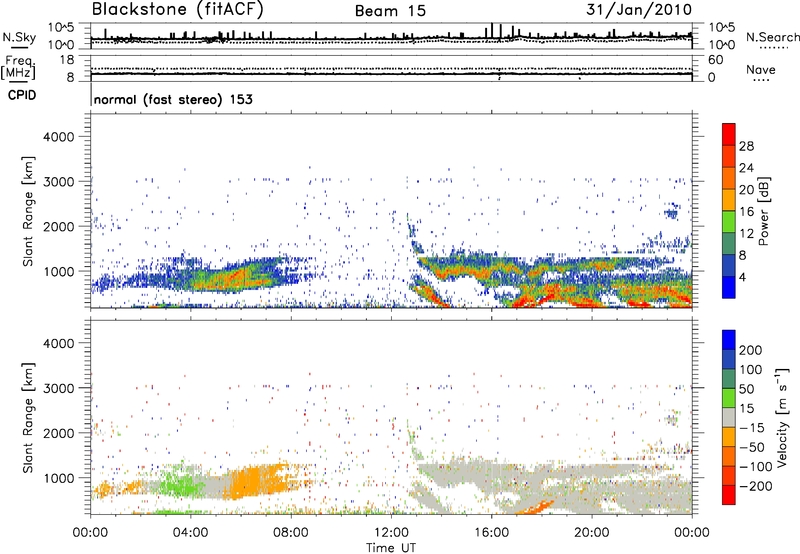Click the "31/Jan/2010" date label

(x=639, y=9)
